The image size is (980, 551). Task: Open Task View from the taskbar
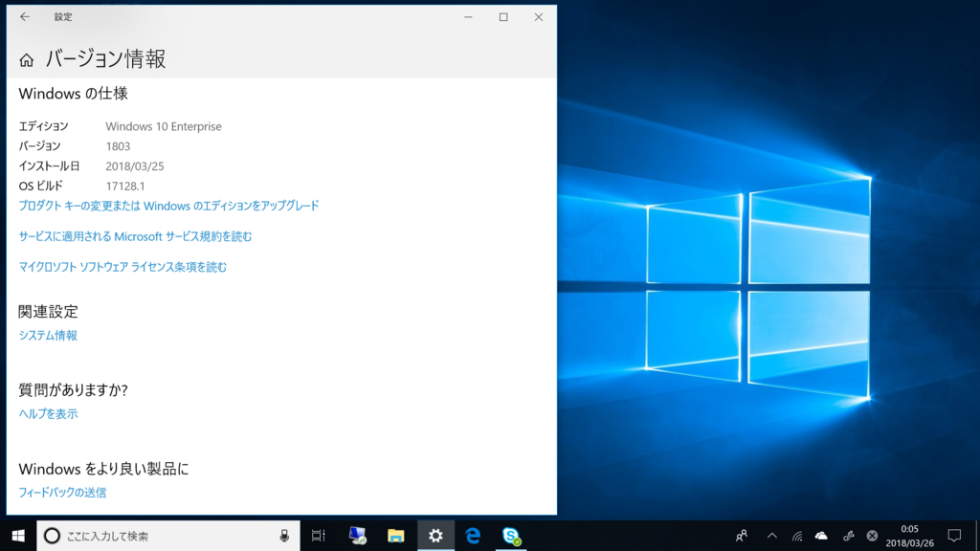click(x=318, y=536)
